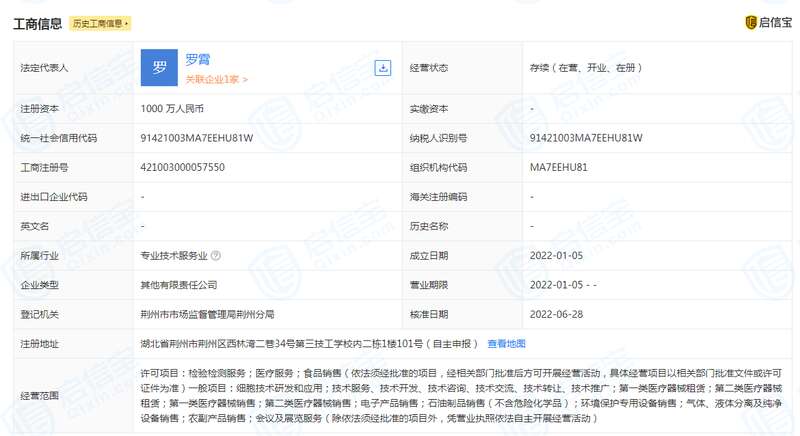Click the 经营范围 business scope paragraph
This screenshot has height=436, width=800.
(460, 395)
